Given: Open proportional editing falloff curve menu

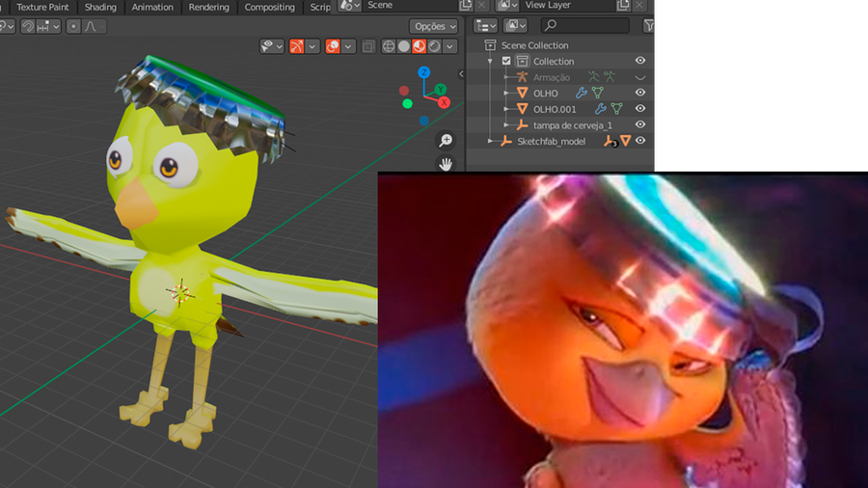Looking at the screenshot, I should [x=93, y=26].
